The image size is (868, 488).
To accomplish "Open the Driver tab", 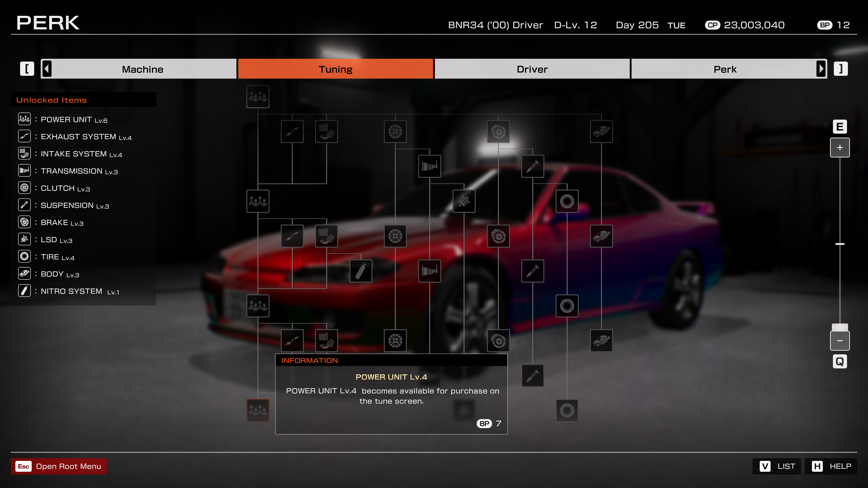I will click(x=532, y=69).
